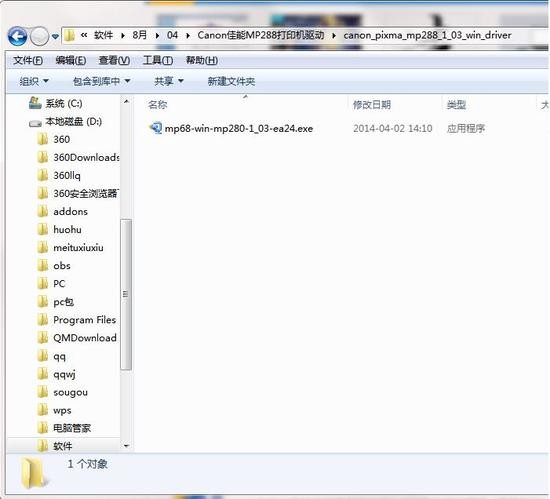Click the 1 个对象 status text

[87, 464]
